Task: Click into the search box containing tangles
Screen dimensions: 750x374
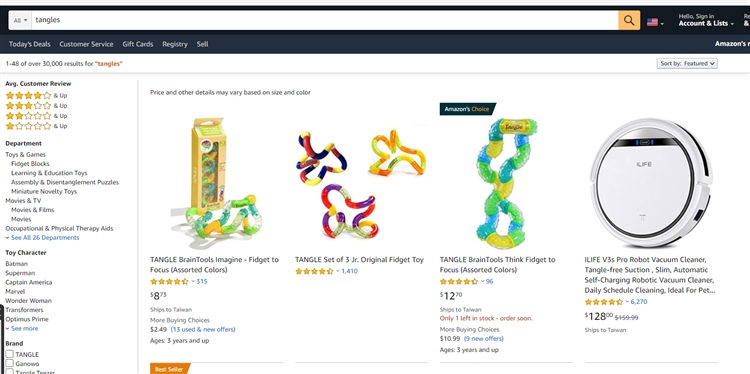Action: click(325, 21)
